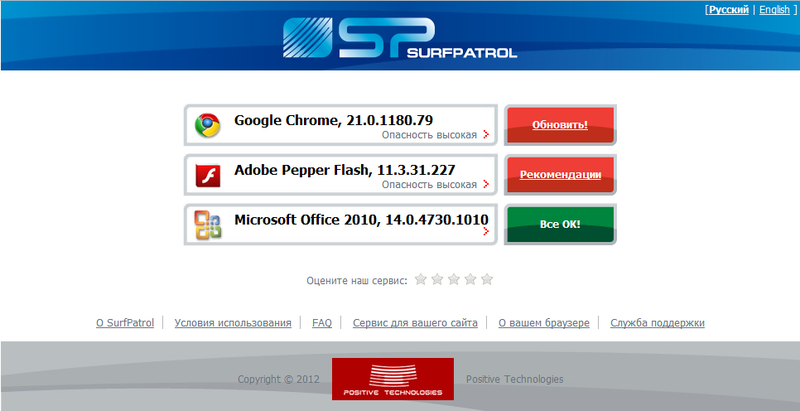Screen dimensions: 800x411
Task: Rate service with first star
Action: tap(420, 279)
